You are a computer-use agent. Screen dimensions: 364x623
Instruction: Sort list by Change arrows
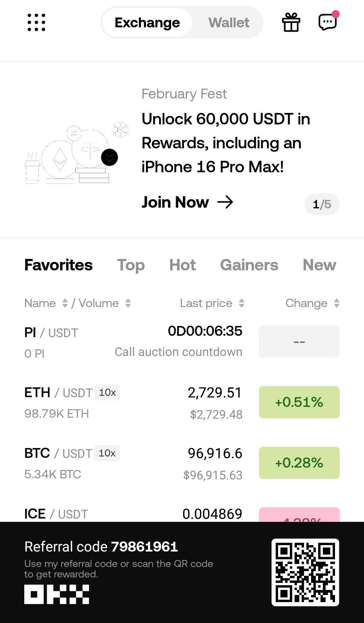click(x=336, y=303)
